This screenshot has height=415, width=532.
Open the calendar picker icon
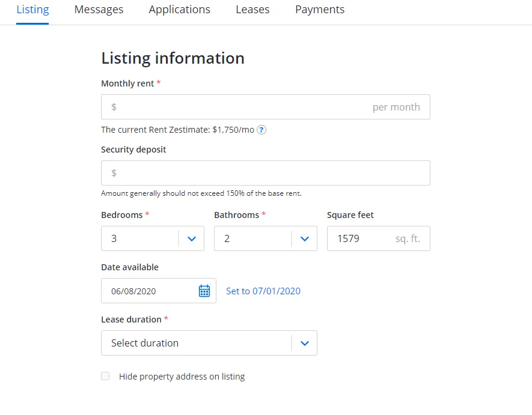click(204, 291)
